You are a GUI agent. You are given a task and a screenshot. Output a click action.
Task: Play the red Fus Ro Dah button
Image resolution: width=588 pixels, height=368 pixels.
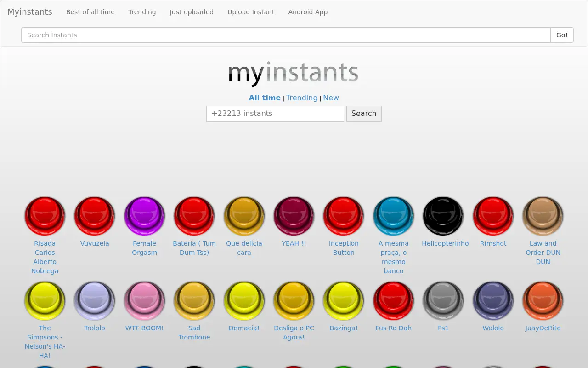[x=394, y=300]
